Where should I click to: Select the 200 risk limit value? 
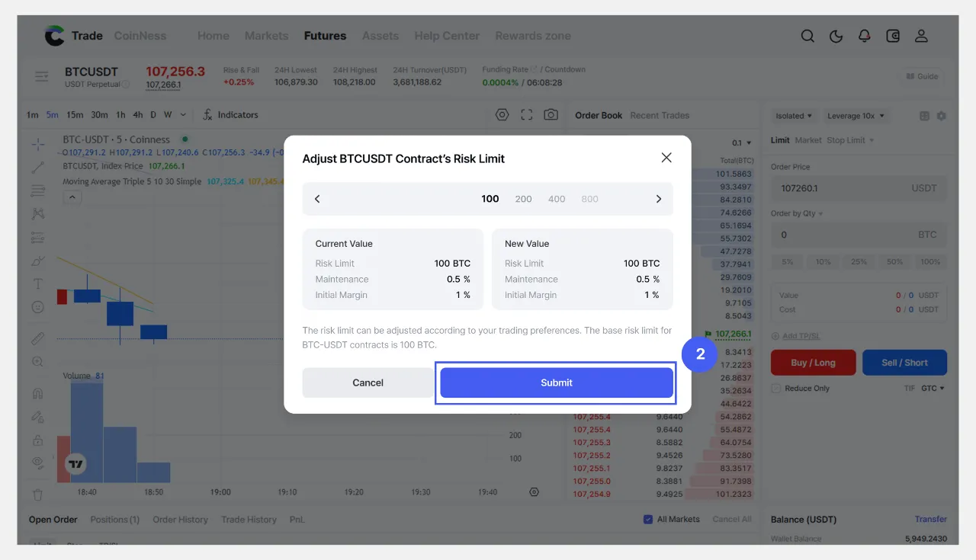coord(523,199)
